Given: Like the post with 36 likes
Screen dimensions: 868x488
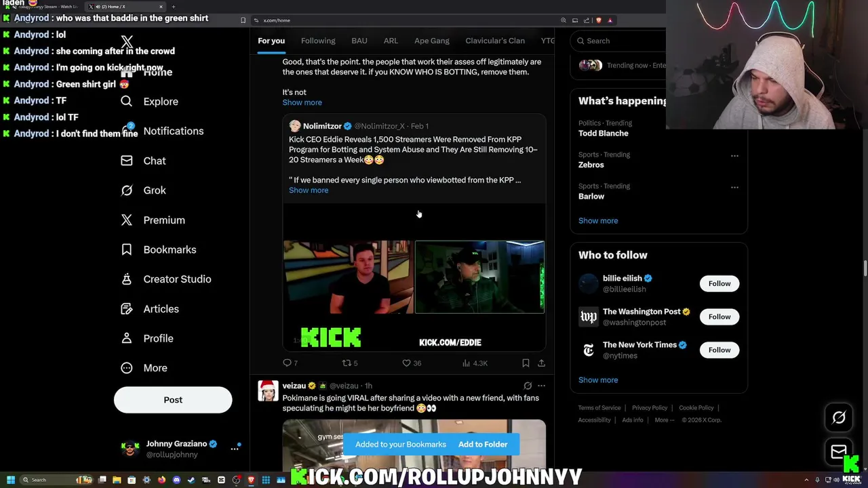Looking at the screenshot, I should point(406,363).
